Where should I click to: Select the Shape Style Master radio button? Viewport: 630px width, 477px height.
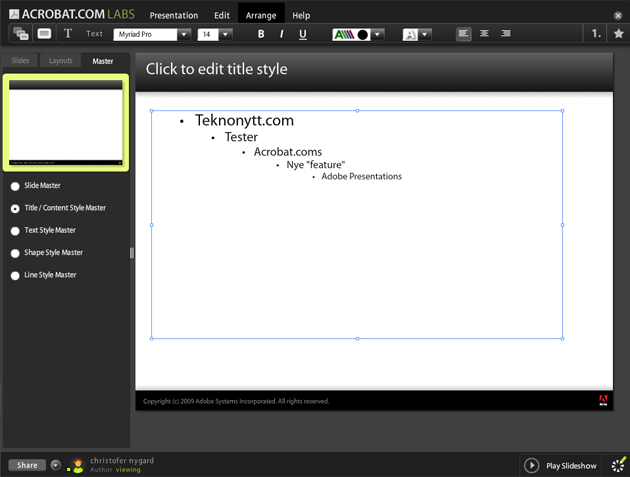coord(15,253)
